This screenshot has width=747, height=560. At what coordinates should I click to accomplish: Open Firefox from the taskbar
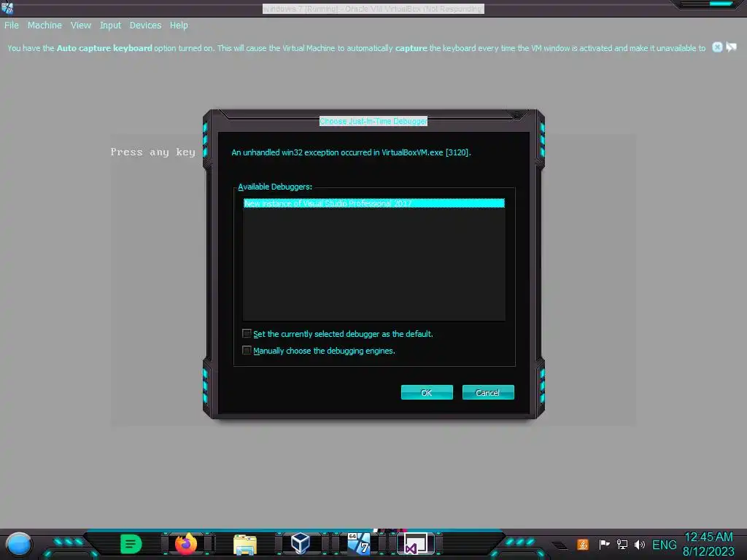point(186,544)
